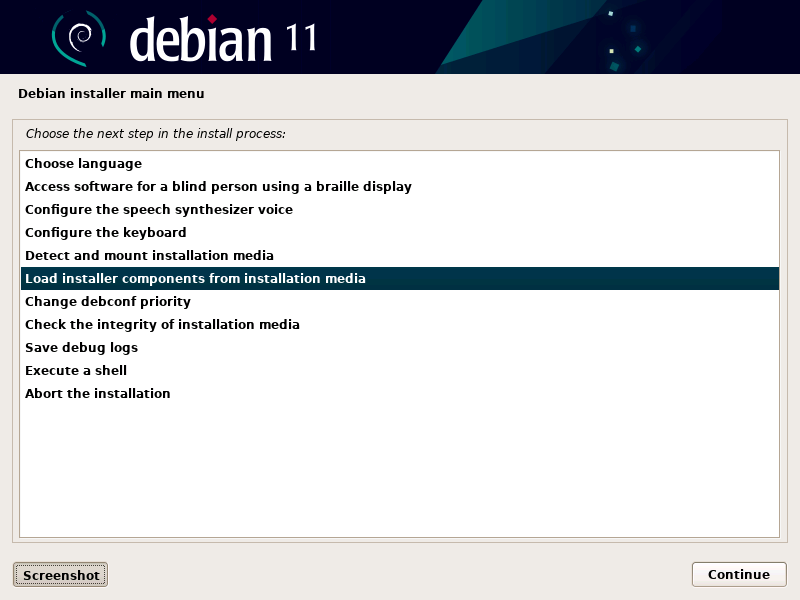Select Access software for a blind person entry
Image resolution: width=800 pixels, height=600 pixels.
(x=399, y=187)
